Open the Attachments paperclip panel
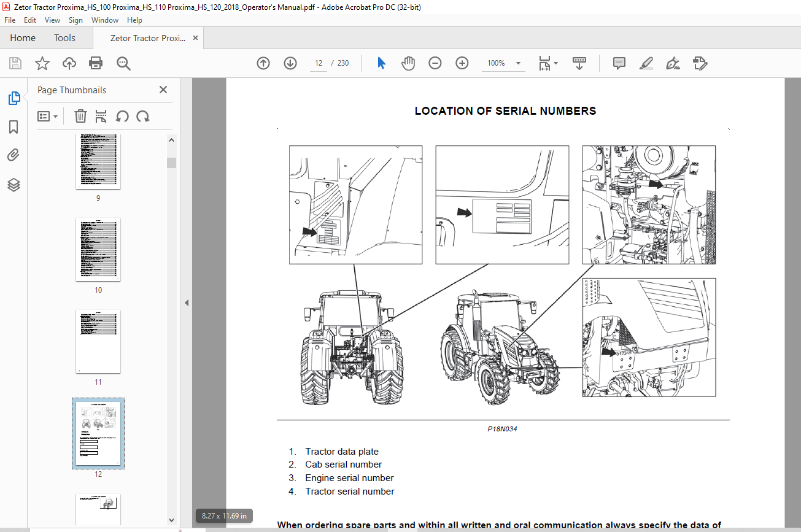Image resolution: width=801 pixels, height=532 pixels. (14, 156)
